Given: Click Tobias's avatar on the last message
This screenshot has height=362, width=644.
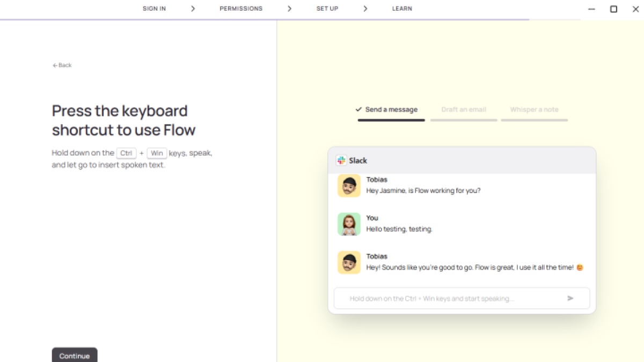Looking at the screenshot, I should [x=349, y=262].
